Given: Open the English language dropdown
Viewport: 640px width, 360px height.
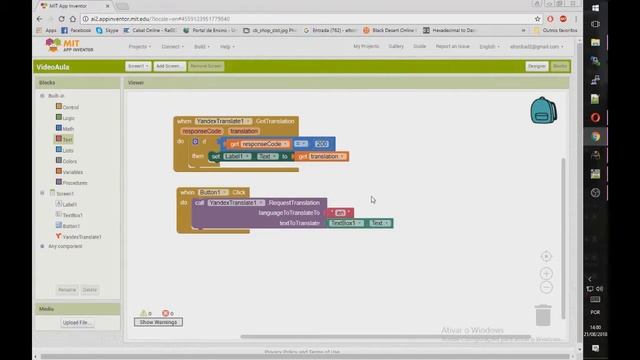Looking at the screenshot, I should click(489, 47).
